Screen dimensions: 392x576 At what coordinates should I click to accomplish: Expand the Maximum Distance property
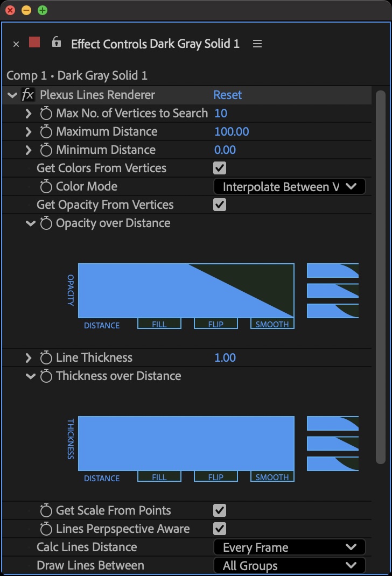pos(29,131)
